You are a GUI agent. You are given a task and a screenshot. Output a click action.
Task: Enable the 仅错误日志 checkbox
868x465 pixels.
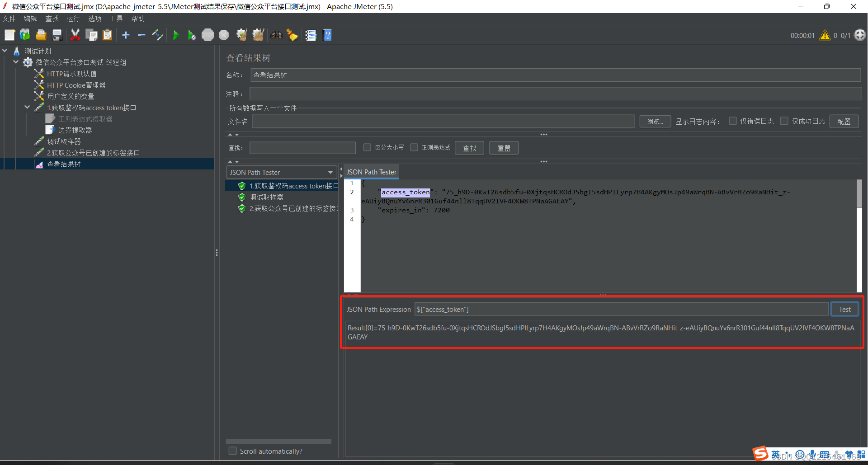click(733, 121)
